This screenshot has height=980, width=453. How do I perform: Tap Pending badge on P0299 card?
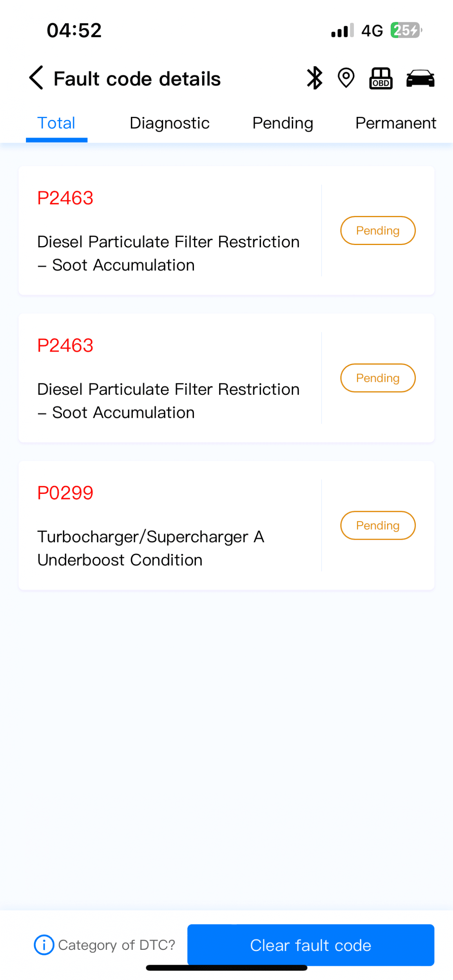pos(377,525)
